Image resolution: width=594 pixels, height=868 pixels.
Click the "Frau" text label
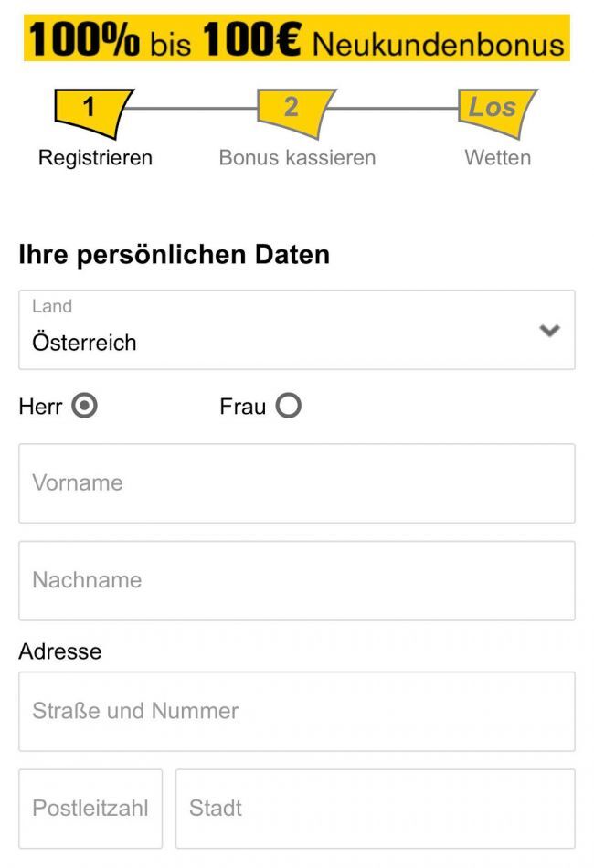pyautogui.click(x=242, y=407)
